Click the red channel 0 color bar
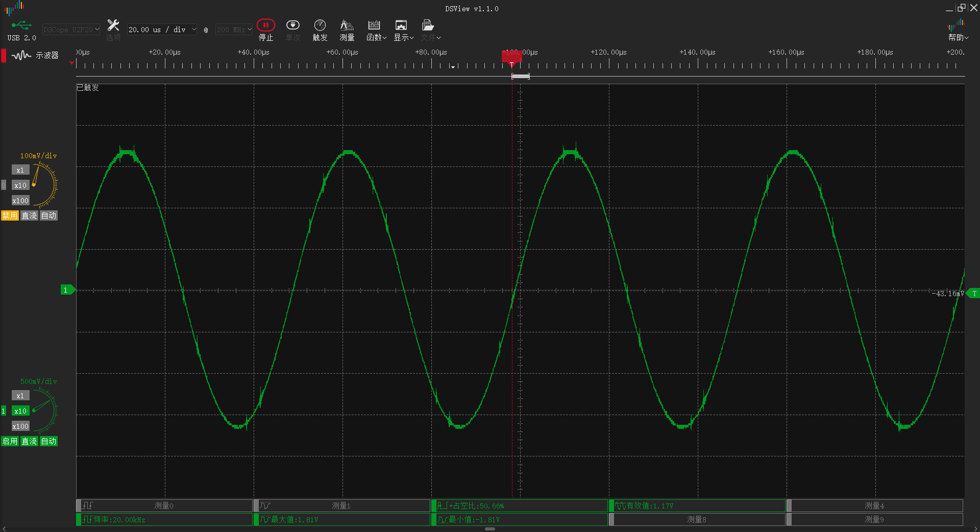 4,55
